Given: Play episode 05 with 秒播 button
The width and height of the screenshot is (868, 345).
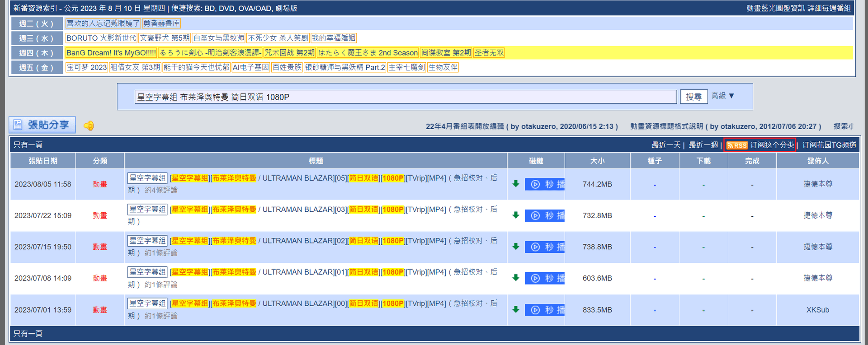Looking at the screenshot, I should (x=545, y=184).
